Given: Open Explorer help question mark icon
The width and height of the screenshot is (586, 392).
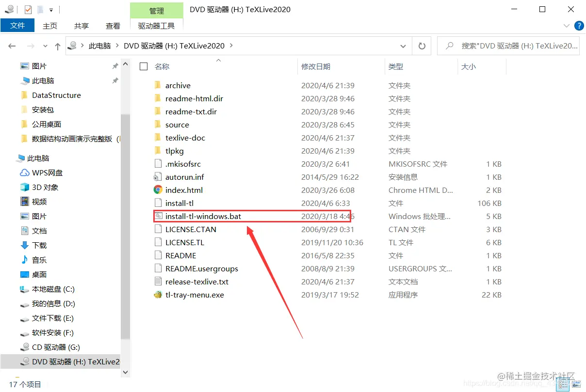Looking at the screenshot, I should [x=579, y=26].
